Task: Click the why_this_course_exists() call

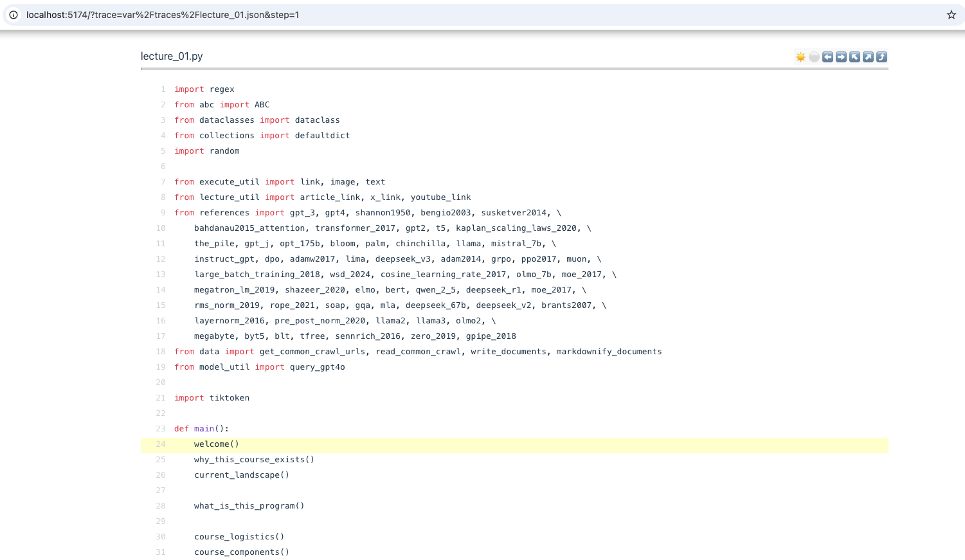Action: pyautogui.click(x=255, y=460)
